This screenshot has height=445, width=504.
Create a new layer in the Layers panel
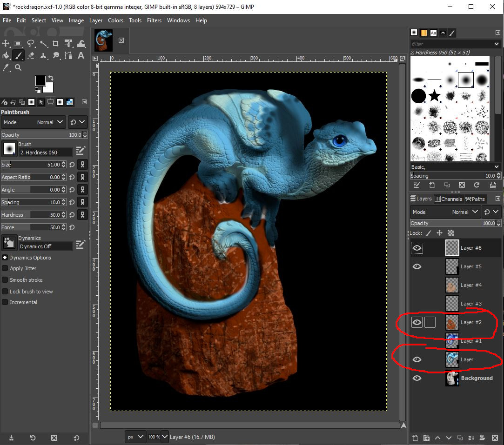pyautogui.click(x=414, y=438)
